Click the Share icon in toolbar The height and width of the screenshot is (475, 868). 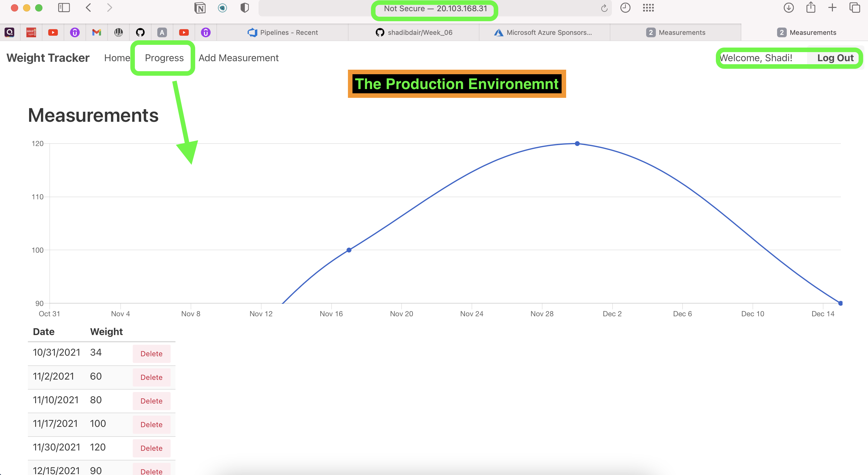pos(811,8)
